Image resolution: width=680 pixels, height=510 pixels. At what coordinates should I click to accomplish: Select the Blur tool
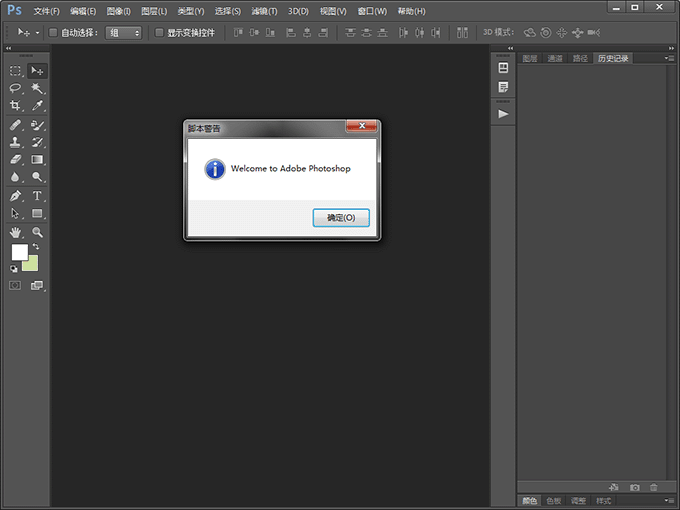[15, 177]
